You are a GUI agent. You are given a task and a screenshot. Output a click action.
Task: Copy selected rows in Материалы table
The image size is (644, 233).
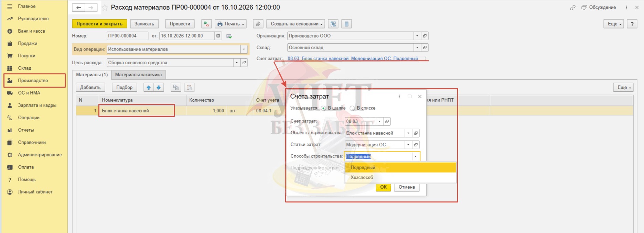click(176, 87)
